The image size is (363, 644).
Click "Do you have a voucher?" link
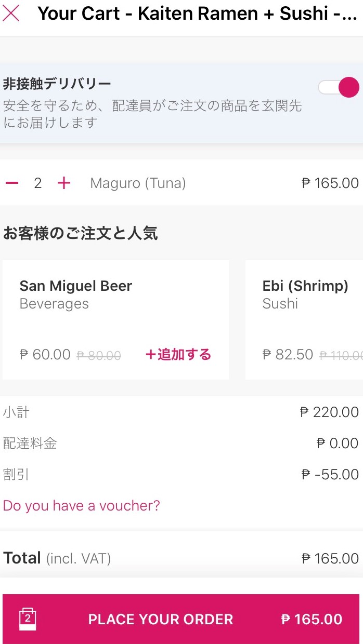coord(82,505)
